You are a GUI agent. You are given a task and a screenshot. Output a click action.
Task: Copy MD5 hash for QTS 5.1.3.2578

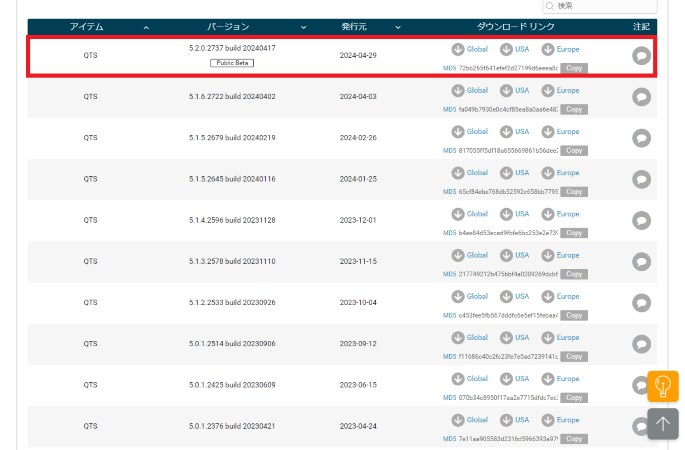574,274
